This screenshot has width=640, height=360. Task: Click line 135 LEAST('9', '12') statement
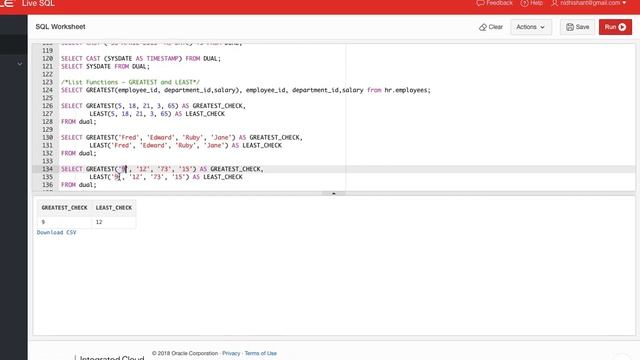pos(166,177)
